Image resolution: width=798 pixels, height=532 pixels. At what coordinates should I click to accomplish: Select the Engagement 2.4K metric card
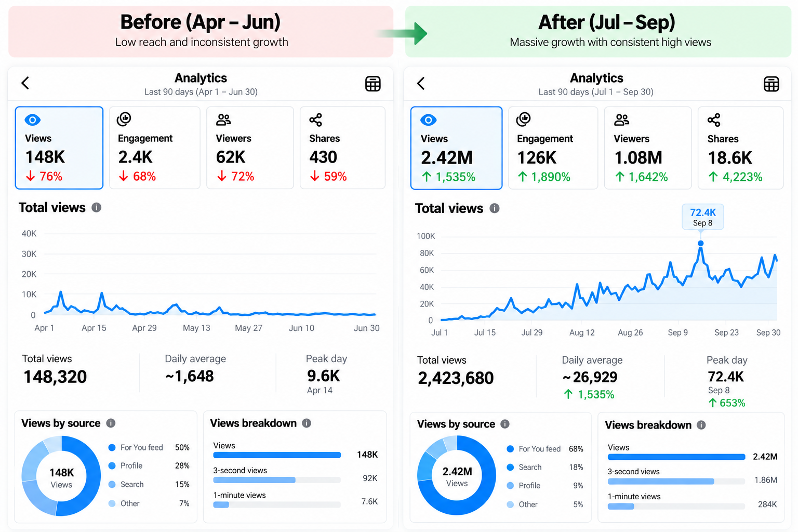coord(155,148)
